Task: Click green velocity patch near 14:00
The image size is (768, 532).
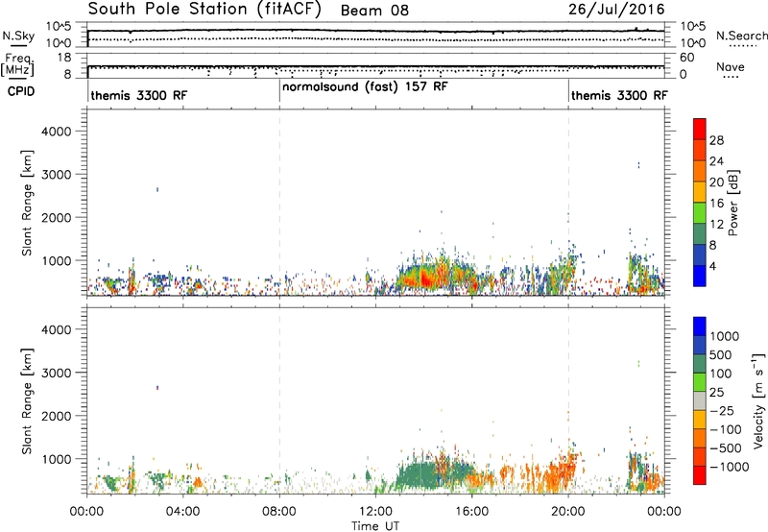Action: coord(417,474)
